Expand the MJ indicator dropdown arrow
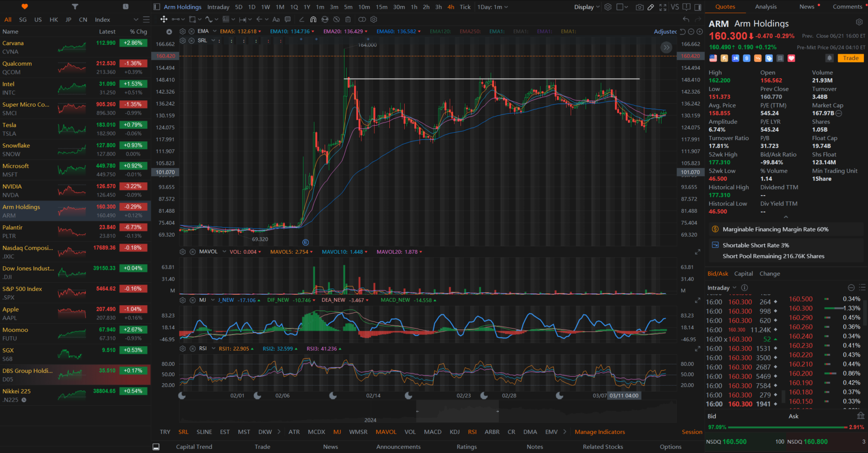 tap(213, 300)
